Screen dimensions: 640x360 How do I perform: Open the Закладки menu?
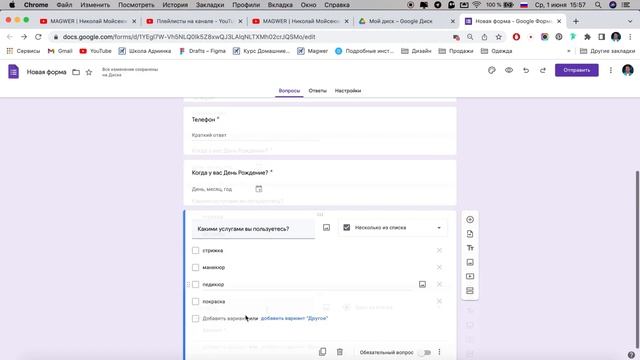(210, 5)
